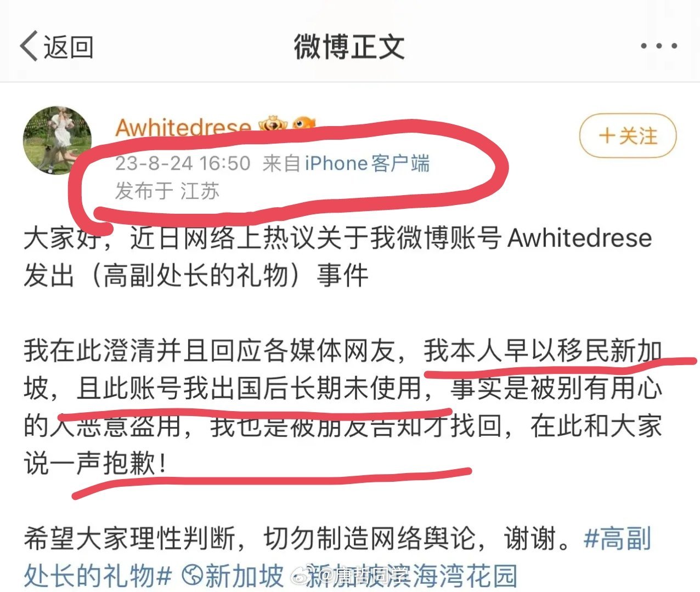The image size is (700, 592).
Task: Tap the 返回 back label
Action: pos(69,47)
